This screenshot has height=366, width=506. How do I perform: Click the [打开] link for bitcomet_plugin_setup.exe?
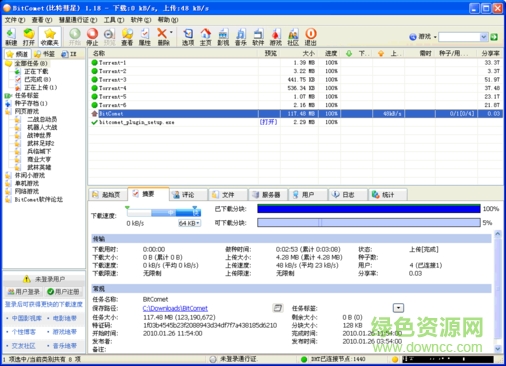[269, 122]
